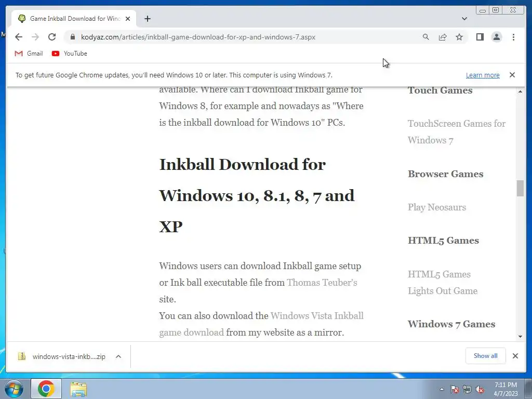Viewport: 532px width, 399px height.
Task: Click the Browser Games sidebar heading
Action: [445, 174]
